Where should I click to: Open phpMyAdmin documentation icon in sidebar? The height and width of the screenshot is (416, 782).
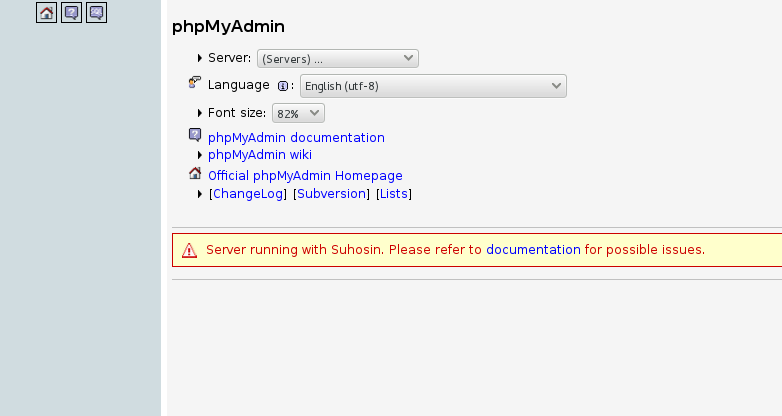(x=71, y=12)
